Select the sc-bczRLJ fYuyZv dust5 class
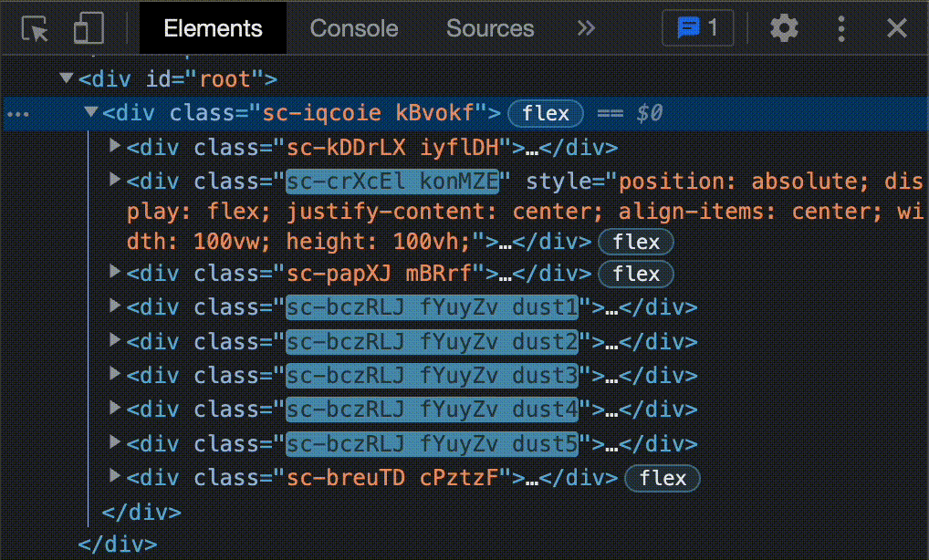This screenshot has height=560, width=929. coord(432,444)
